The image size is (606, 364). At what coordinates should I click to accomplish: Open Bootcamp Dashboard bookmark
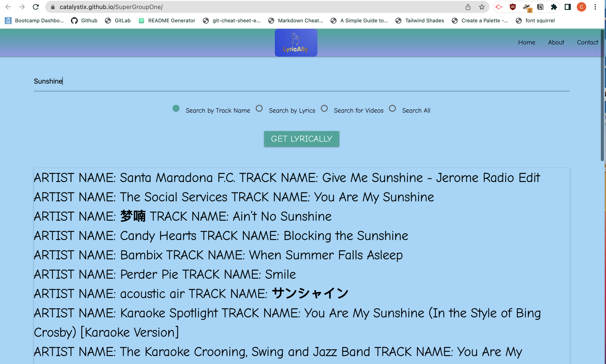(x=34, y=21)
